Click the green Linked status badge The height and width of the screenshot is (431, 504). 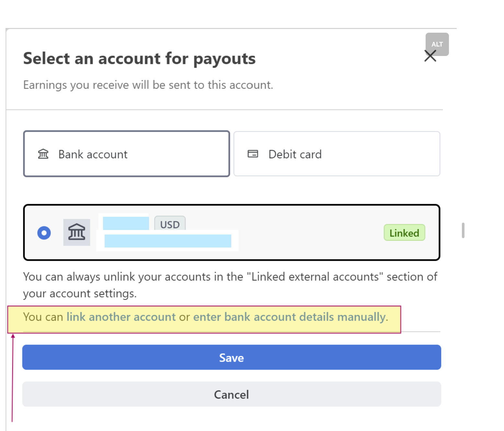click(404, 233)
